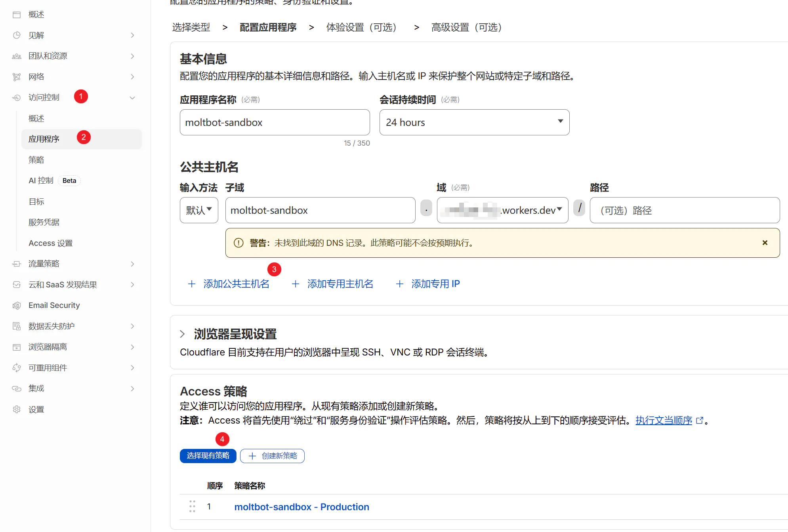
Task: Expand the 浏览器呈现设置 section
Action: [x=182, y=334]
